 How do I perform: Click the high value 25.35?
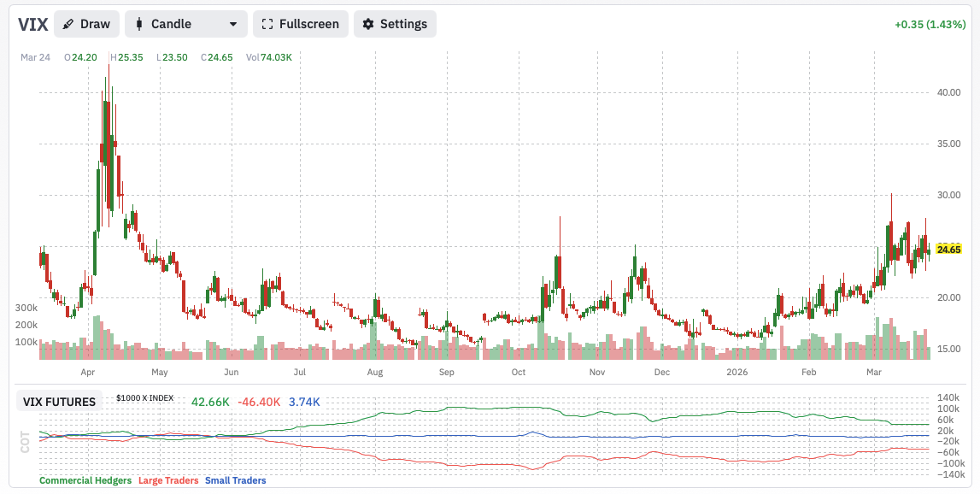[x=131, y=57]
